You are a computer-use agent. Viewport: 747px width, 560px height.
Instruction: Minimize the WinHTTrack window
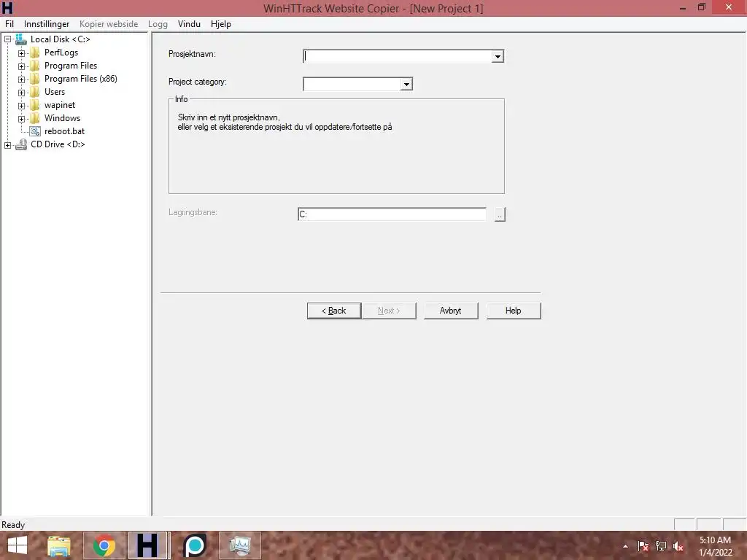tap(683, 7)
